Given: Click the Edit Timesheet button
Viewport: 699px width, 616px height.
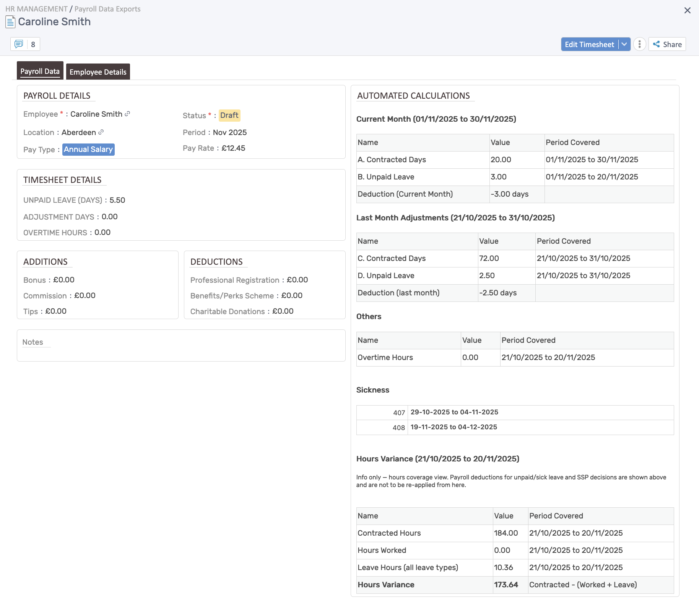Looking at the screenshot, I should tap(589, 44).
